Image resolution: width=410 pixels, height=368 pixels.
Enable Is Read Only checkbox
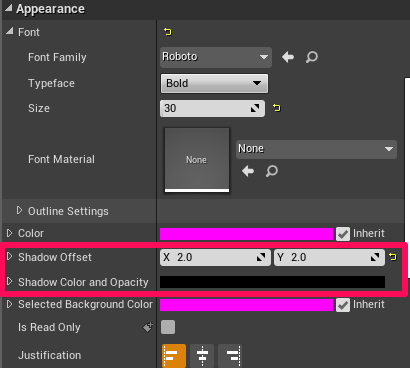tap(168, 327)
